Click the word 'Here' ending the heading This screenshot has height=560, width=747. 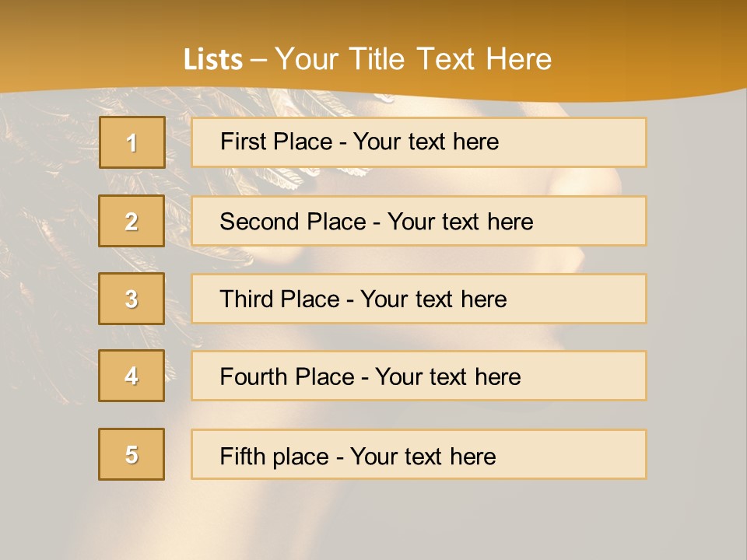(519, 59)
